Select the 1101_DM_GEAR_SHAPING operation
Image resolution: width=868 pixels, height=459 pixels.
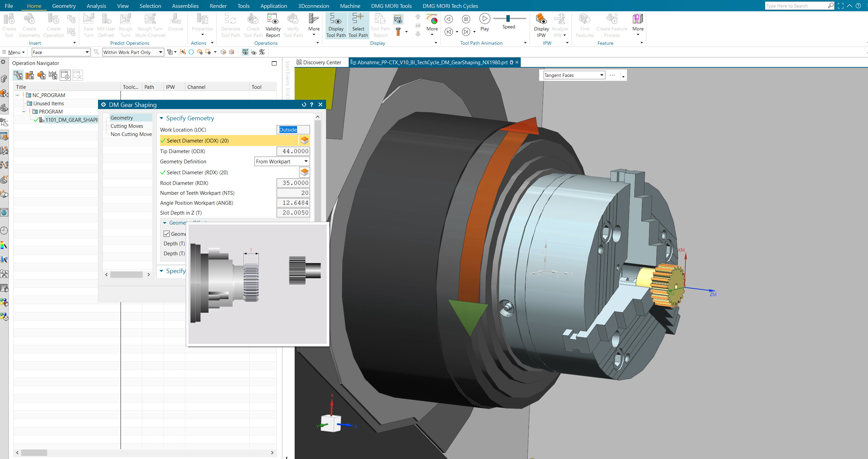pyautogui.click(x=72, y=120)
